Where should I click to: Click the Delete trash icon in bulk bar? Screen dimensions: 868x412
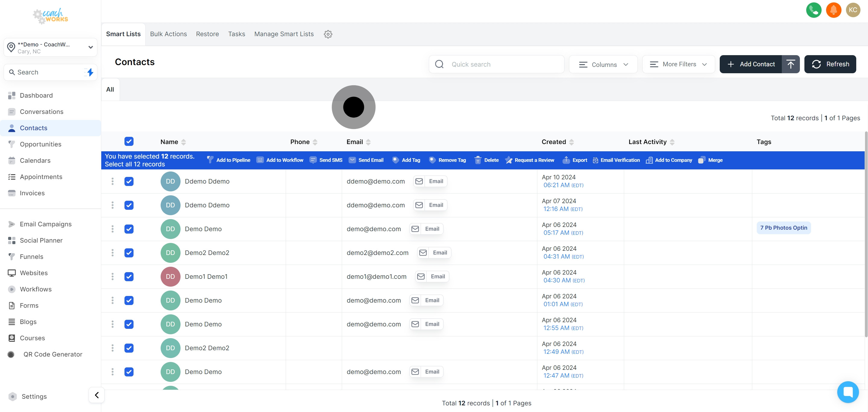point(477,160)
